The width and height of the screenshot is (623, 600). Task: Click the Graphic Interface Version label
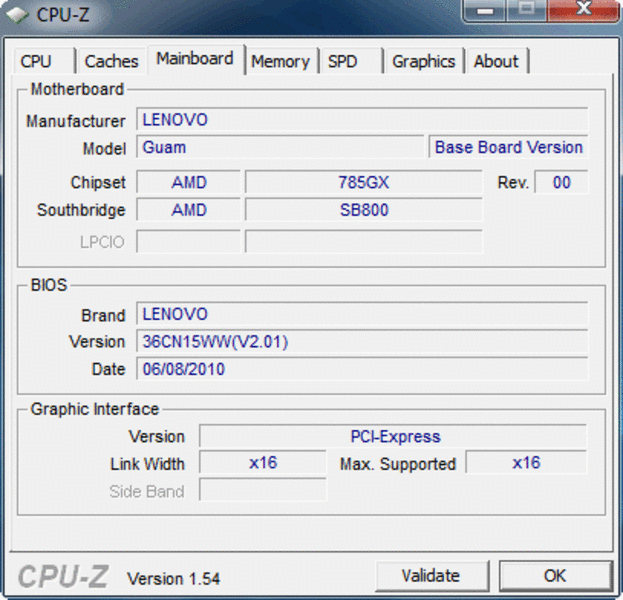[157, 437]
